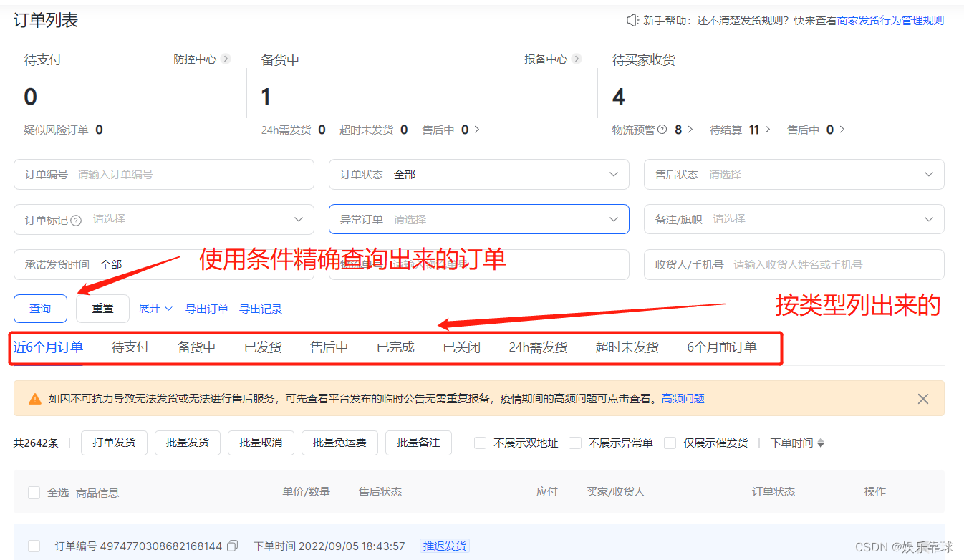Switch to the 6个月前订单 tab

tap(722, 347)
